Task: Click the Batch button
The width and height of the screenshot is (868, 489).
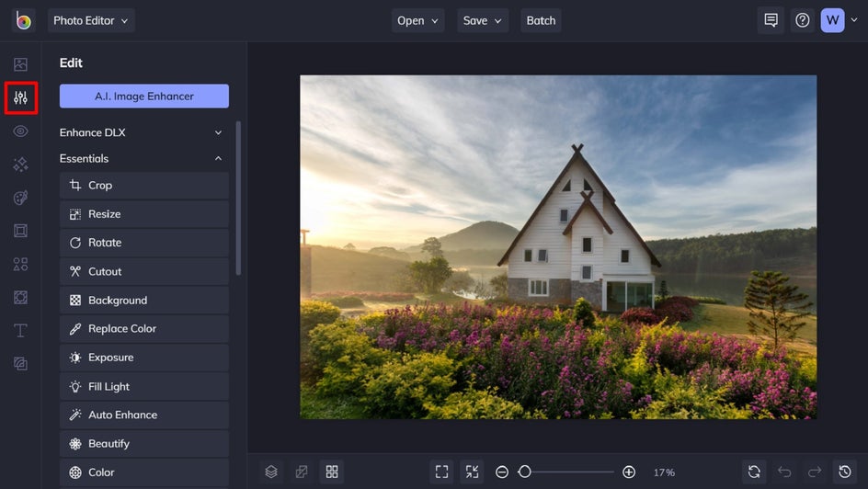Action: (541, 20)
